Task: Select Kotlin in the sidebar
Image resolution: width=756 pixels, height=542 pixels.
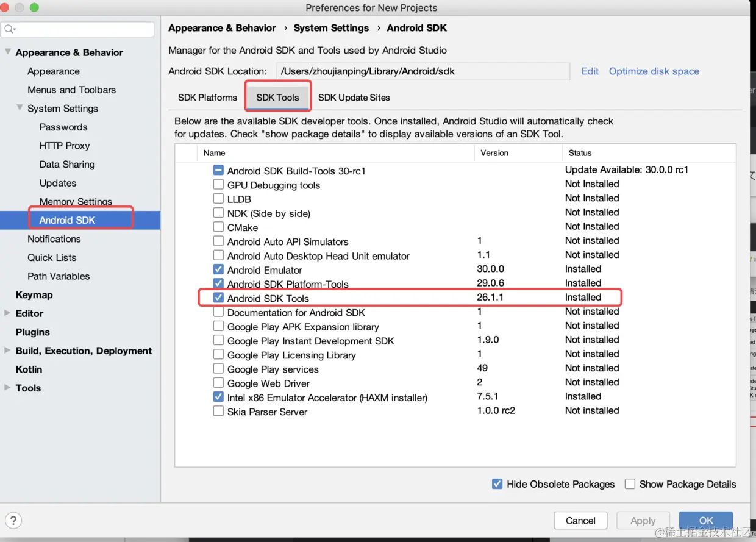Action: point(29,369)
